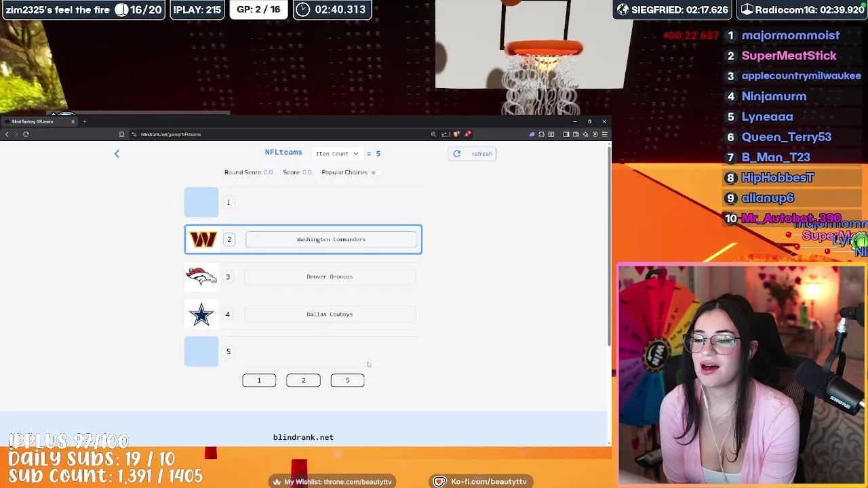This screenshot has width=868, height=488.
Task: Select the Denver Broncos name field
Action: point(330,277)
